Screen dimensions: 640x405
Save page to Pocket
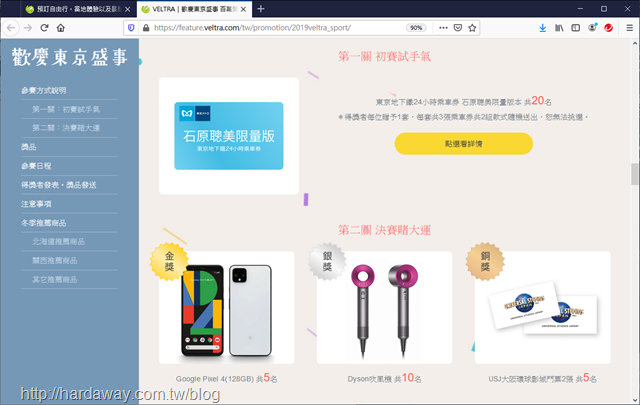[x=458, y=28]
